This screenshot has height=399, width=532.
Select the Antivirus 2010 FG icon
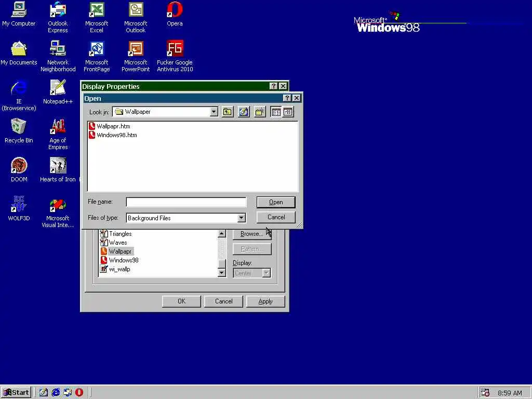tap(175, 56)
